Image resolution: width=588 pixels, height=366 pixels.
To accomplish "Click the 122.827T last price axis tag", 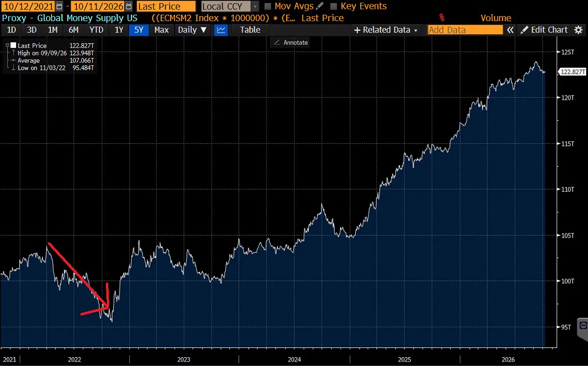I will point(572,72).
